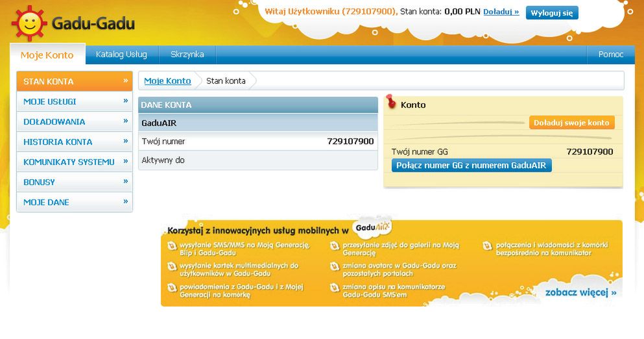Viewport: 644px width, 339px height.
Task: Click bullet icon beside 'powiadomienia z Gadu-Gadu'
Action: pos(172,288)
